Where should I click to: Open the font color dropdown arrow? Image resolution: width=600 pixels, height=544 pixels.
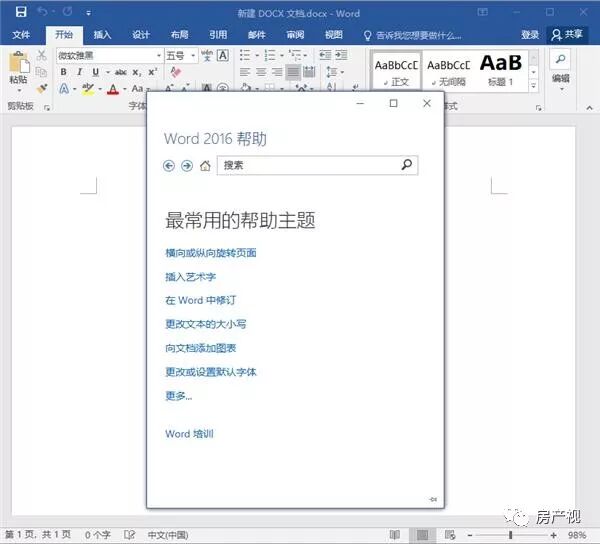[x=125, y=89]
